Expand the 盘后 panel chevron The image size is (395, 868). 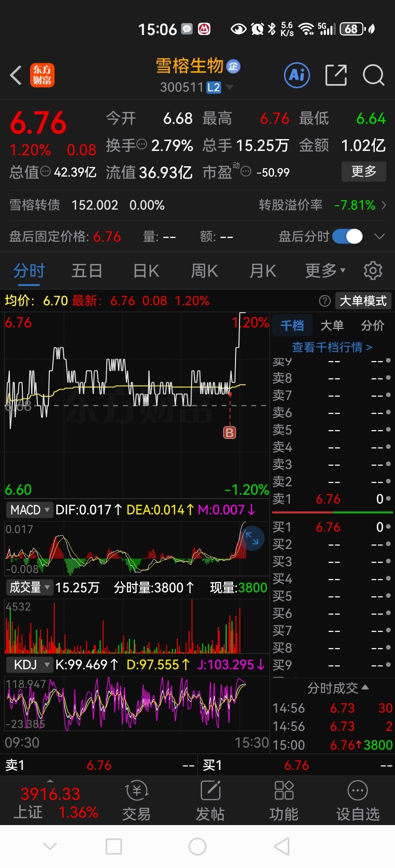point(379,237)
